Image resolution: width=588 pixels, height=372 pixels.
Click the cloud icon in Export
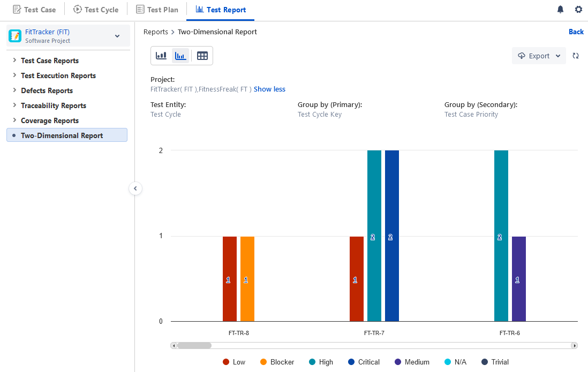[522, 56]
